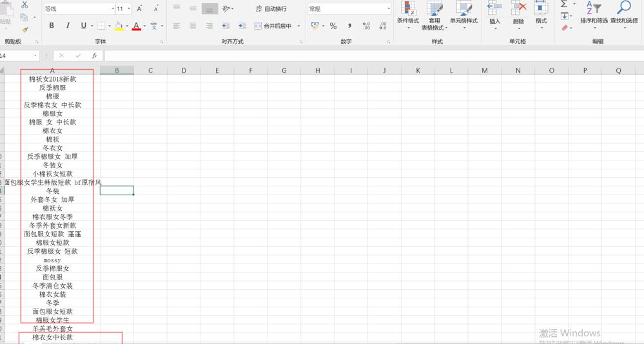Viewport: 644px width, 344px height.
Task: Apply comma style
Action: [x=349, y=26]
